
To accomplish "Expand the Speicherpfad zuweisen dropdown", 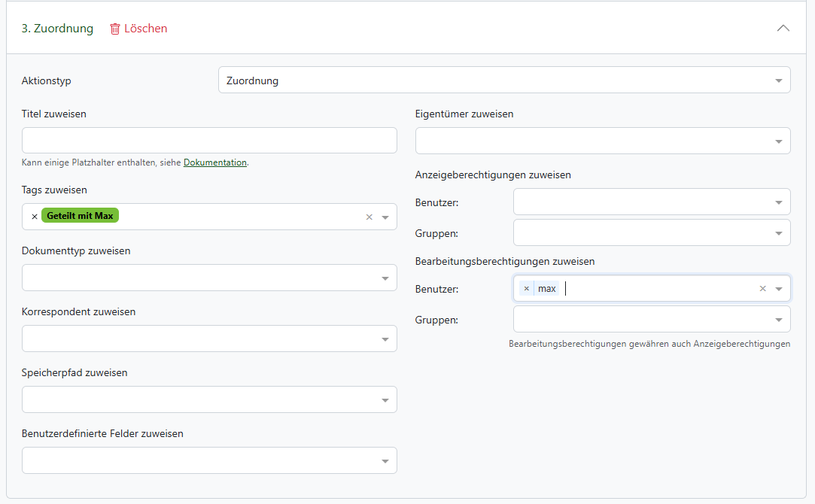I will tap(385, 400).
